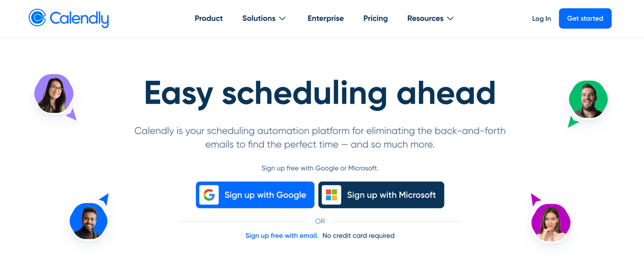Click the purple arrow pointer icon
Screen dimensions: 644x266
[x=72, y=115]
